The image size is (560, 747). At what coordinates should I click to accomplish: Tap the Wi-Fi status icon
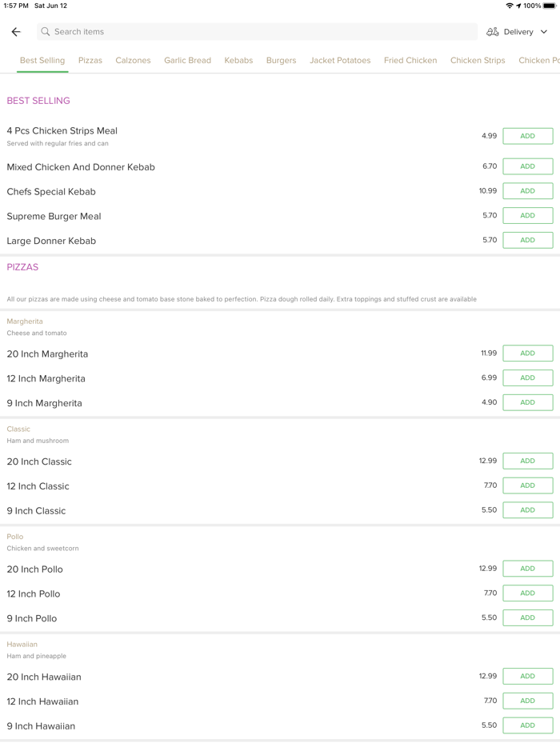tap(510, 6)
